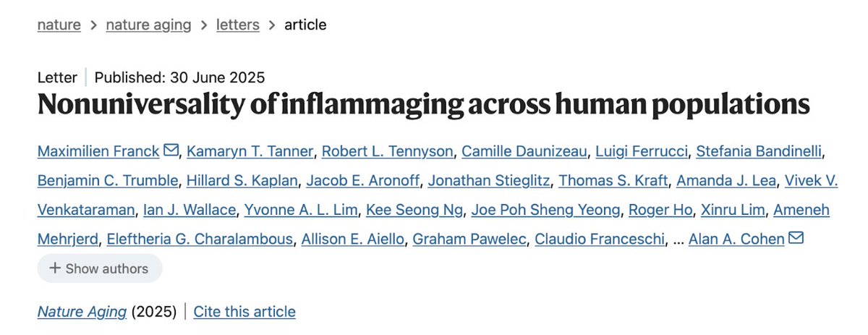
Task: Open Luigi Ferrucci author link
Action: click(639, 151)
